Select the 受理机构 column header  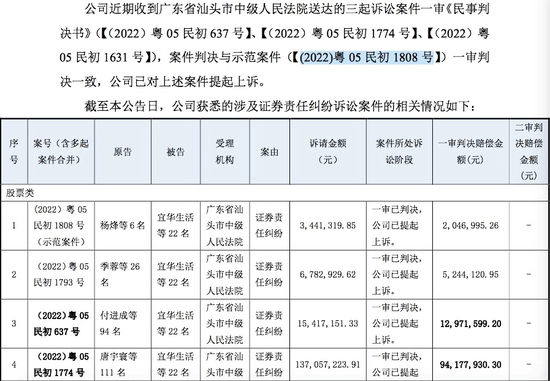click(225, 152)
